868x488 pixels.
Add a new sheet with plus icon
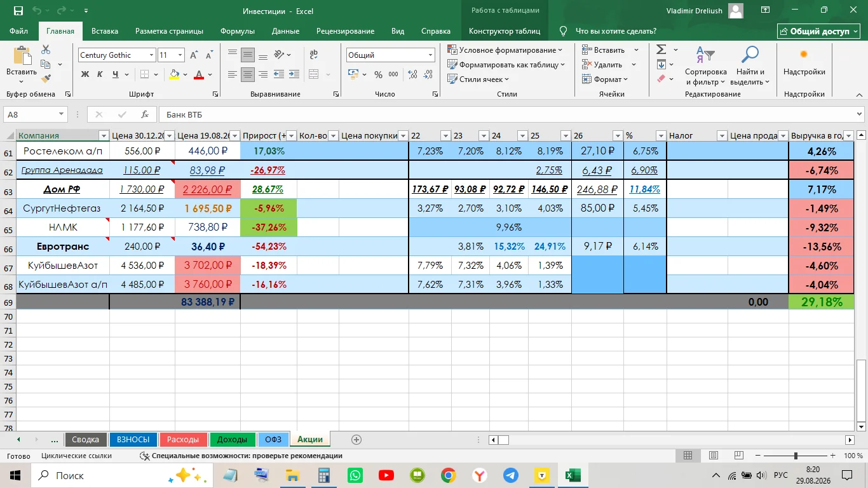tap(356, 440)
